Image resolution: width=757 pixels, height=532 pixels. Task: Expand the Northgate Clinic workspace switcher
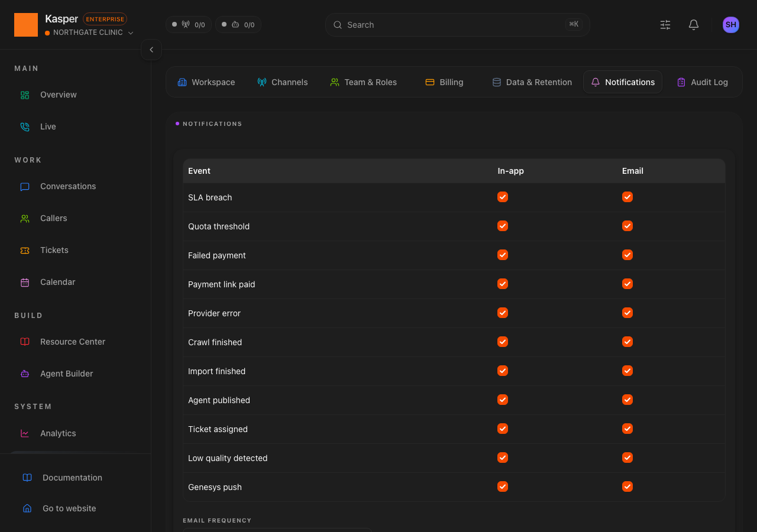click(x=89, y=33)
